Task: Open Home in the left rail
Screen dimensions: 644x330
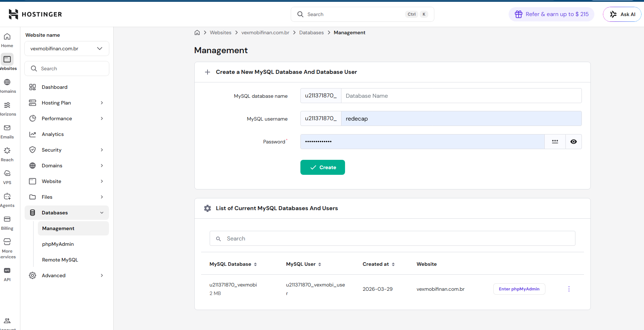Action: (x=7, y=40)
